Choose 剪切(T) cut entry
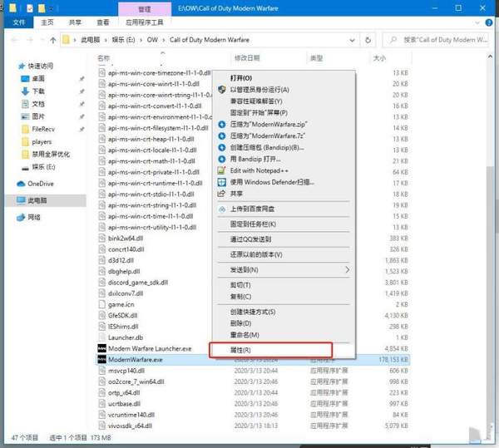Screen dimensions: 499x448 coord(240,285)
